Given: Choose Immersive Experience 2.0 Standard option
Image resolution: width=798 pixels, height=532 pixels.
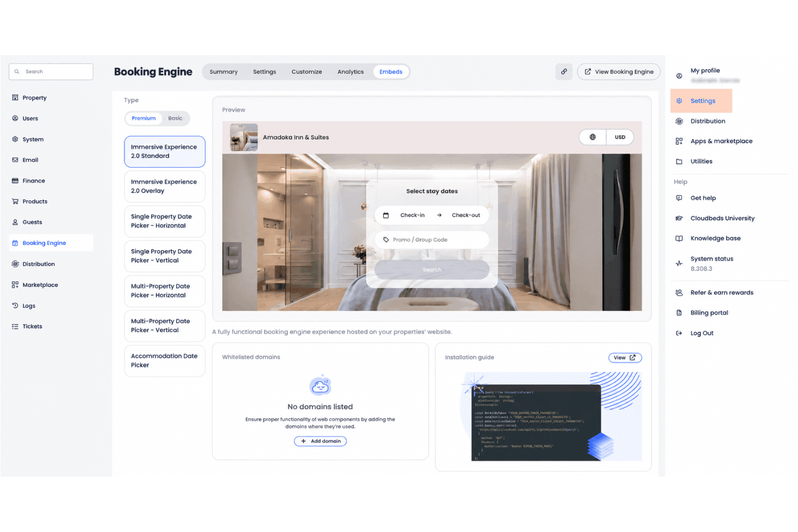Looking at the screenshot, I should (x=164, y=151).
